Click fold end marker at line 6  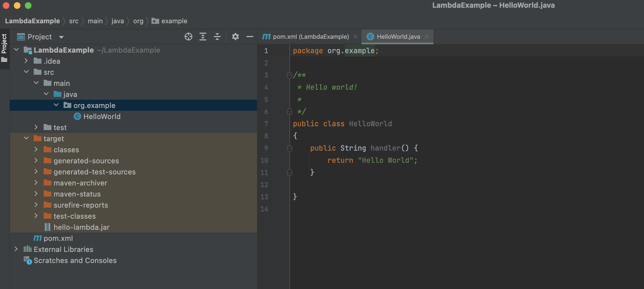(290, 111)
